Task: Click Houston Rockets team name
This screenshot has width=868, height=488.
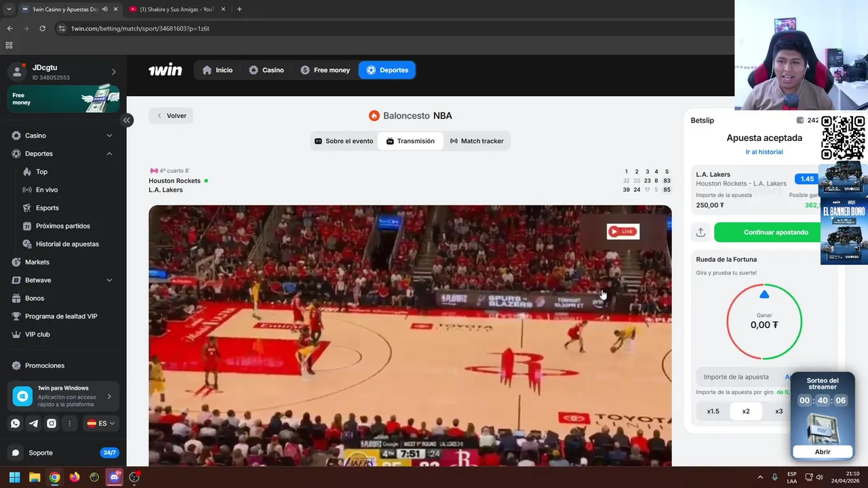Action: [174, 181]
